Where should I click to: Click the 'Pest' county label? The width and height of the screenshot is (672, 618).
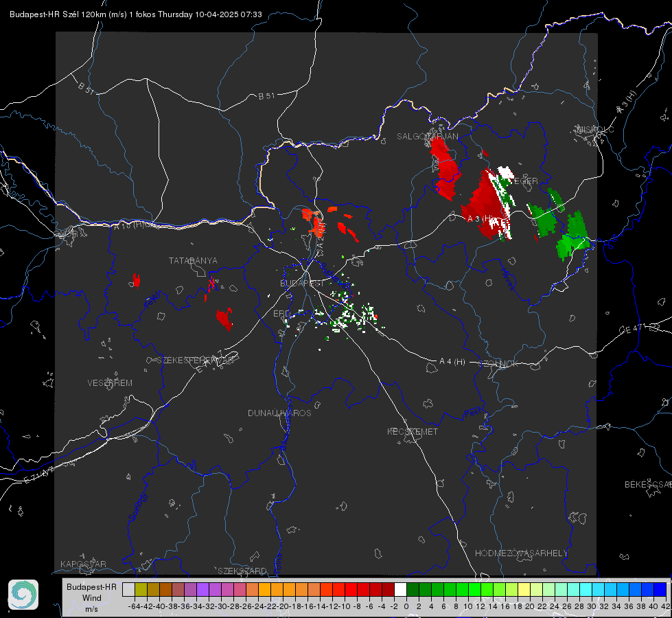(x=472, y=413)
